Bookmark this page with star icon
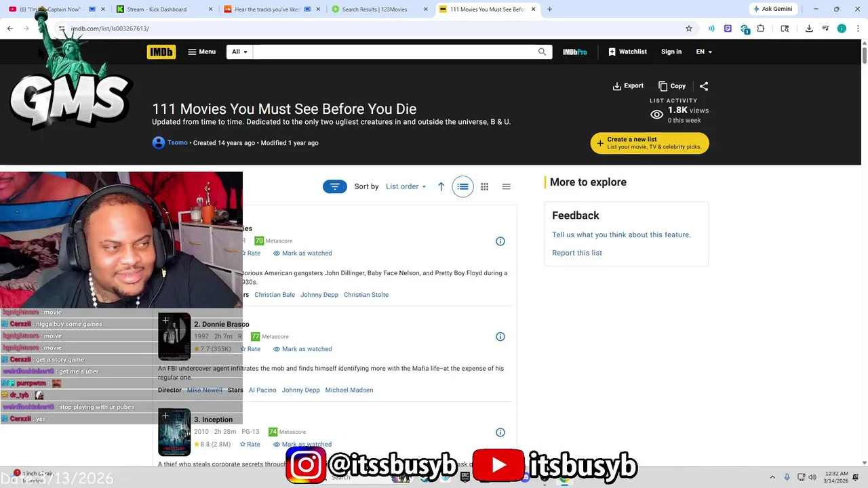This screenshot has height=488, width=868. point(689,28)
